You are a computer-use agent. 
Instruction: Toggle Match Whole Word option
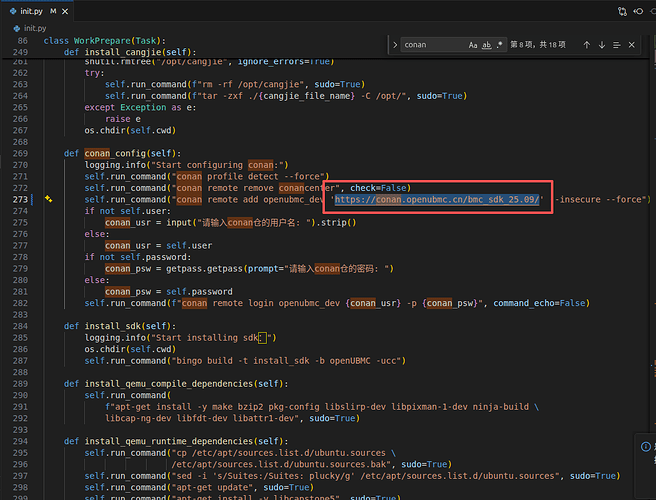(487, 45)
